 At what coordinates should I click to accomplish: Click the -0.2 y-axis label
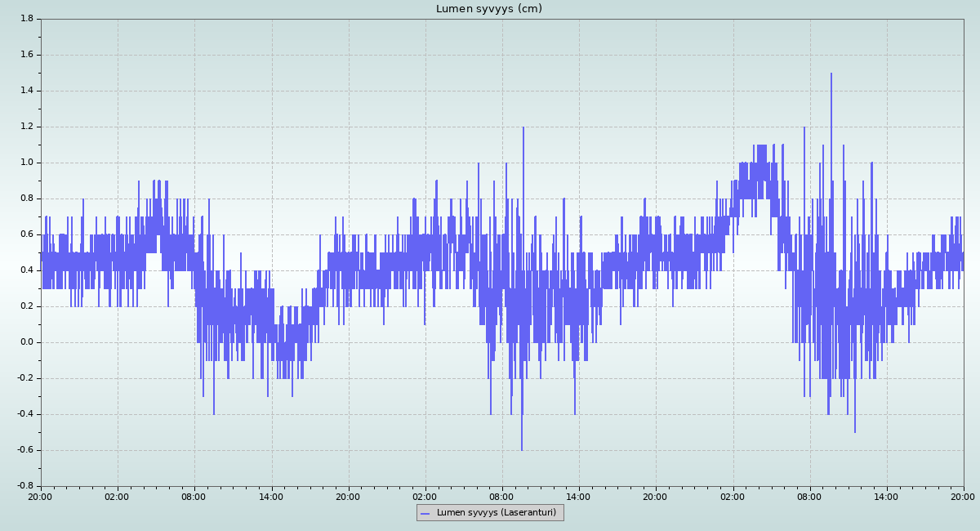pyautogui.click(x=24, y=378)
